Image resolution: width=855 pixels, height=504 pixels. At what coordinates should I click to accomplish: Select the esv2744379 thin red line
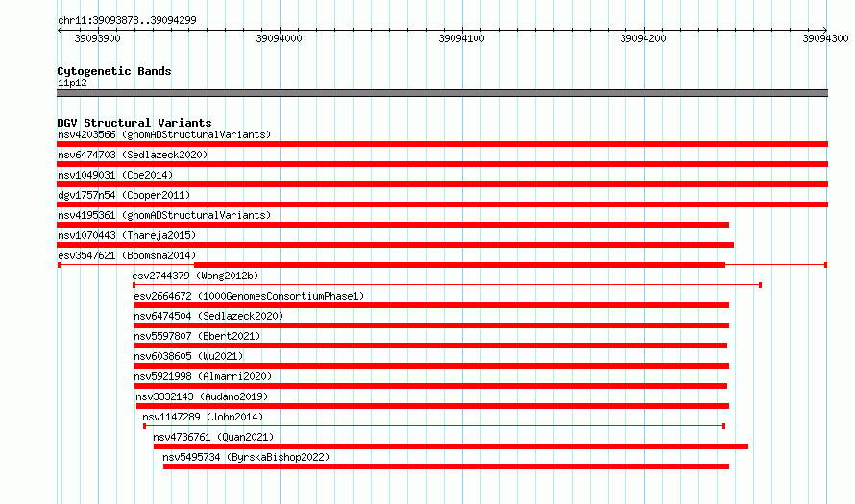point(447,285)
